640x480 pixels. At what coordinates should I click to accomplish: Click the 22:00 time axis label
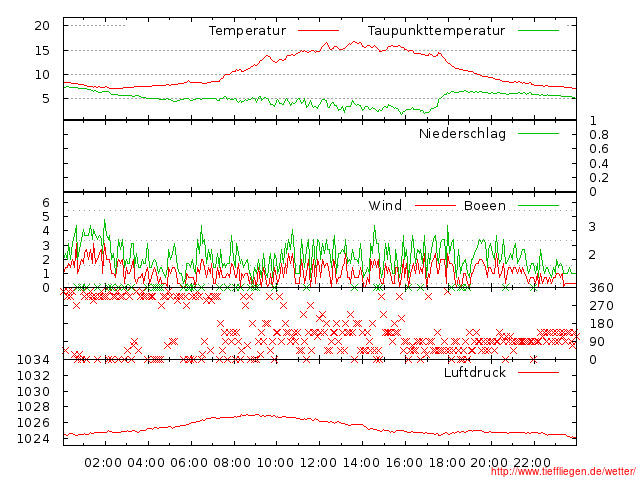click(532, 463)
